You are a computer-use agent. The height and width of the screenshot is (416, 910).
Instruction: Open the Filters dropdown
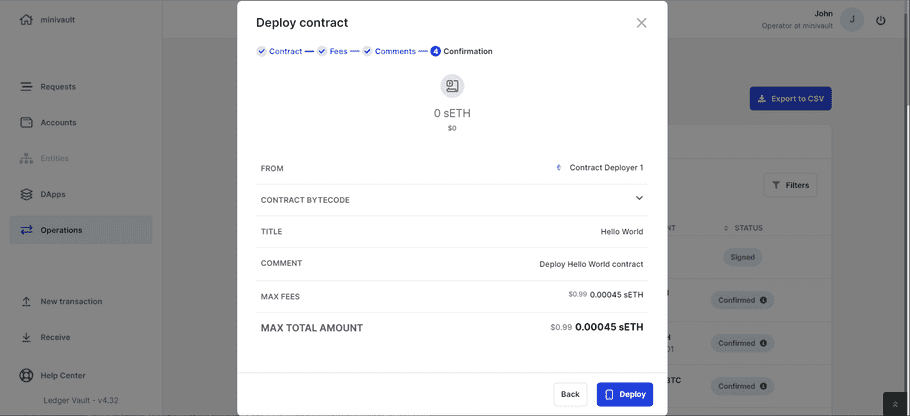click(790, 185)
